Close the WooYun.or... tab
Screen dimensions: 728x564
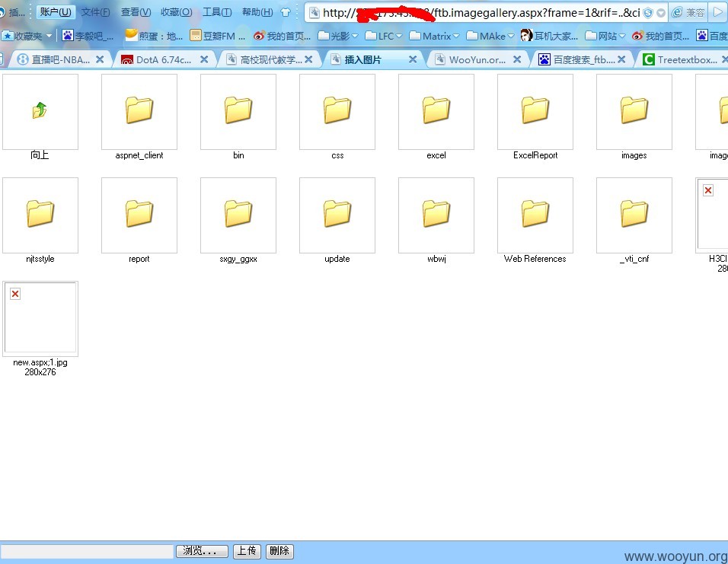(517, 59)
